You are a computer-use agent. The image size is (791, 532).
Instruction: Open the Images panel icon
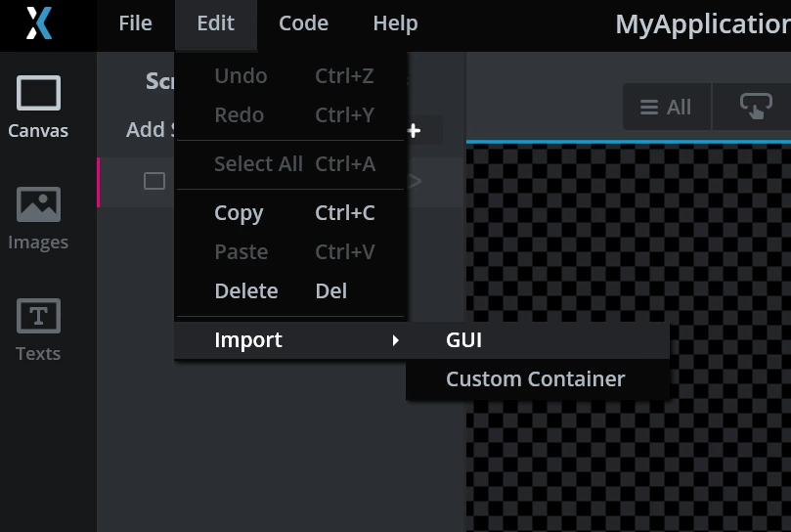38,204
